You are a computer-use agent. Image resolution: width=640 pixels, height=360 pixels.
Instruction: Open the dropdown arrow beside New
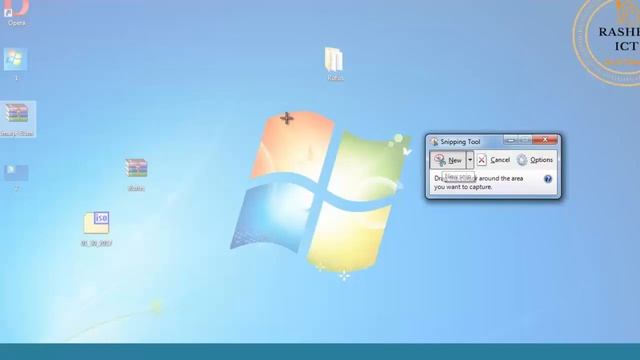[x=470, y=160]
